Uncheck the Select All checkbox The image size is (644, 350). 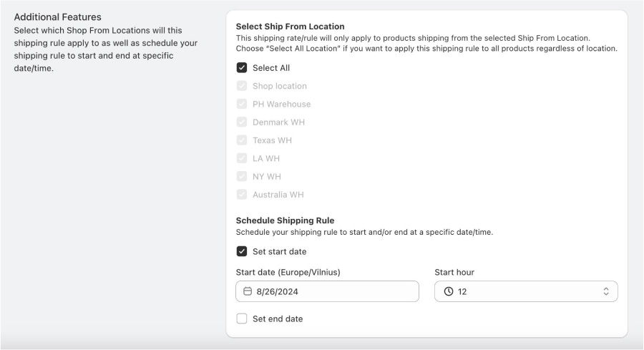(242, 68)
